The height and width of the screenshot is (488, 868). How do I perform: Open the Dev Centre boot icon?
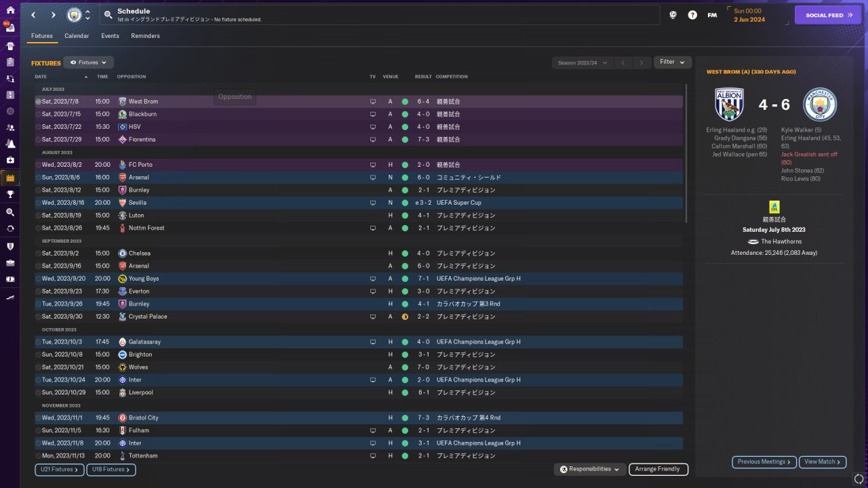tap(9, 297)
